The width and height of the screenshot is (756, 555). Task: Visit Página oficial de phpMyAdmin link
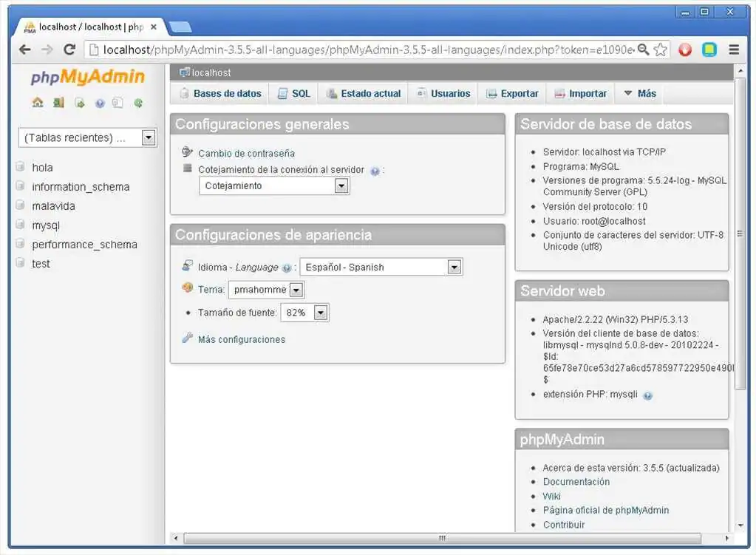605,510
